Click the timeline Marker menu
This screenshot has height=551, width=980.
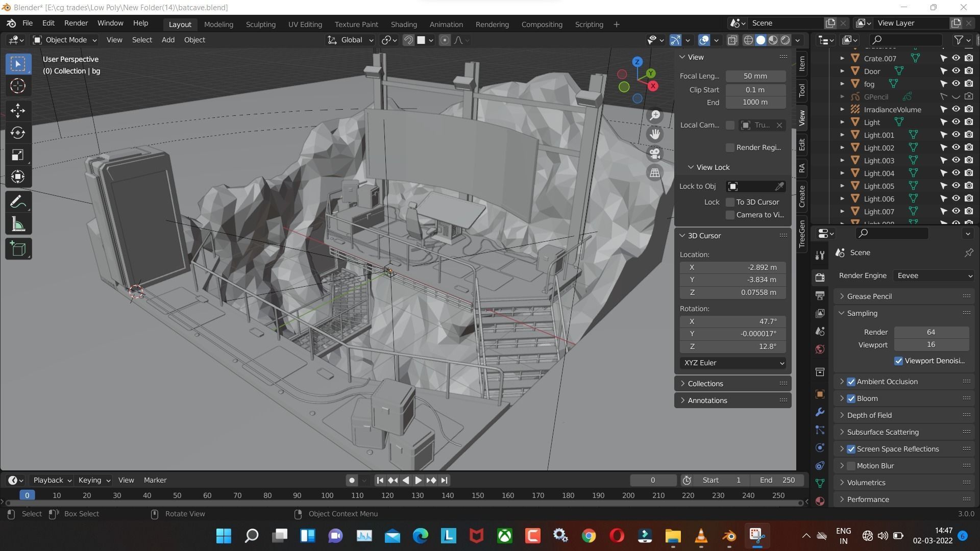coord(155,481)
